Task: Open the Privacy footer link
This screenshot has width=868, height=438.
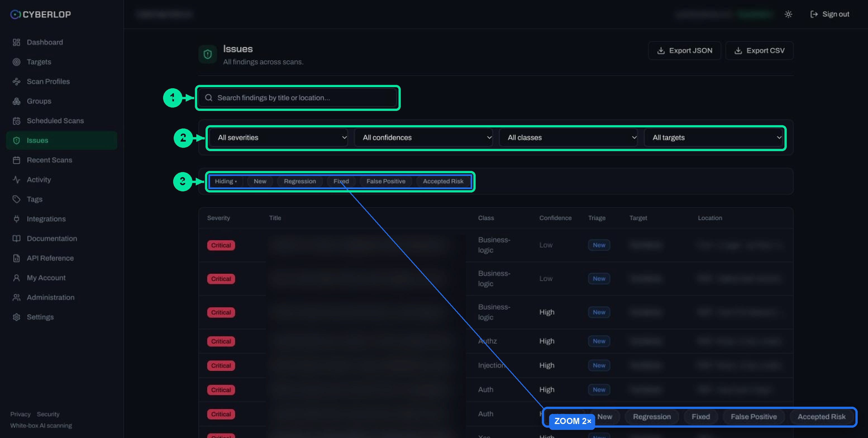Action: coord(20,414)
